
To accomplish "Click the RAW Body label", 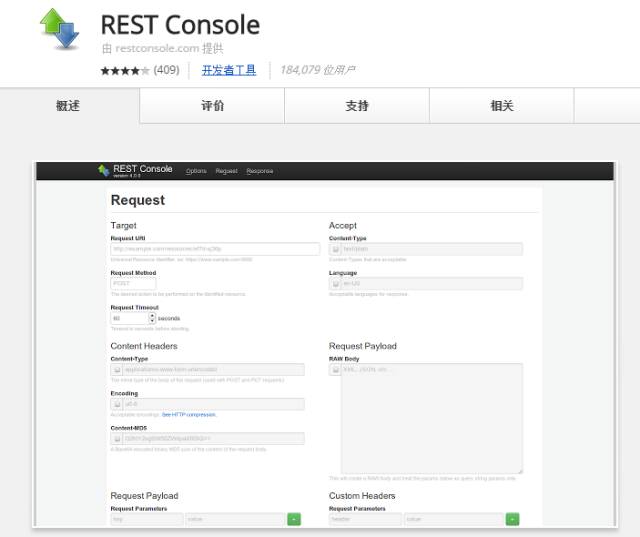I will point(344,359).
